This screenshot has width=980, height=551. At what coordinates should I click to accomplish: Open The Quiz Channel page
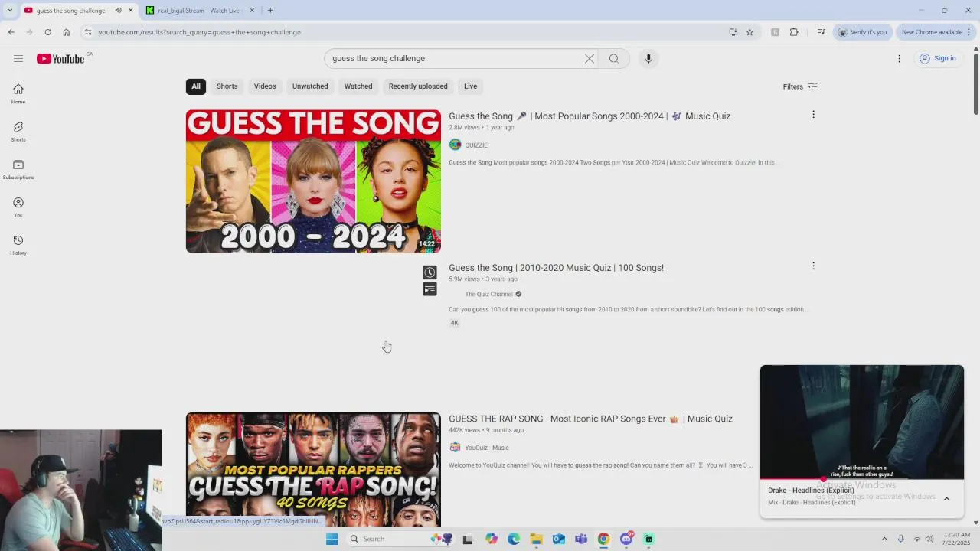pos(488,294)
